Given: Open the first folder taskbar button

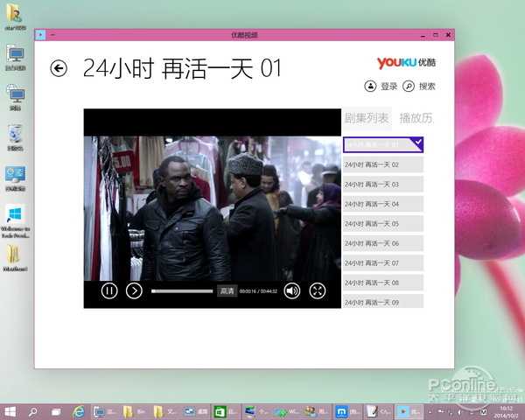Looking at the screenshot, I should click(135, 411).
